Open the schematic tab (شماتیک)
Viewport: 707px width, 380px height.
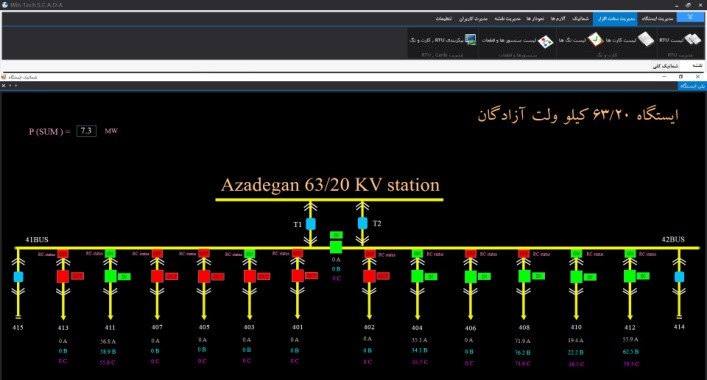point(580,18)
